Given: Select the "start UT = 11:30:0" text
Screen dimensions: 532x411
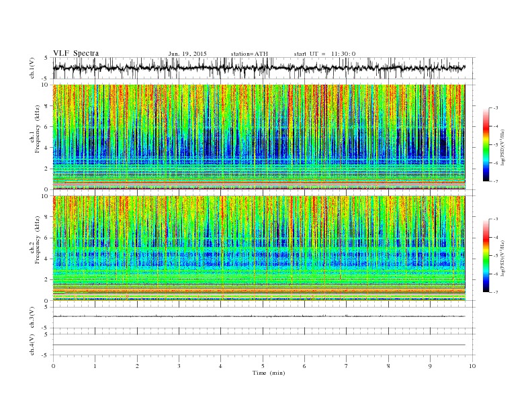Looking at the screenshot, I should pos(324,54).
